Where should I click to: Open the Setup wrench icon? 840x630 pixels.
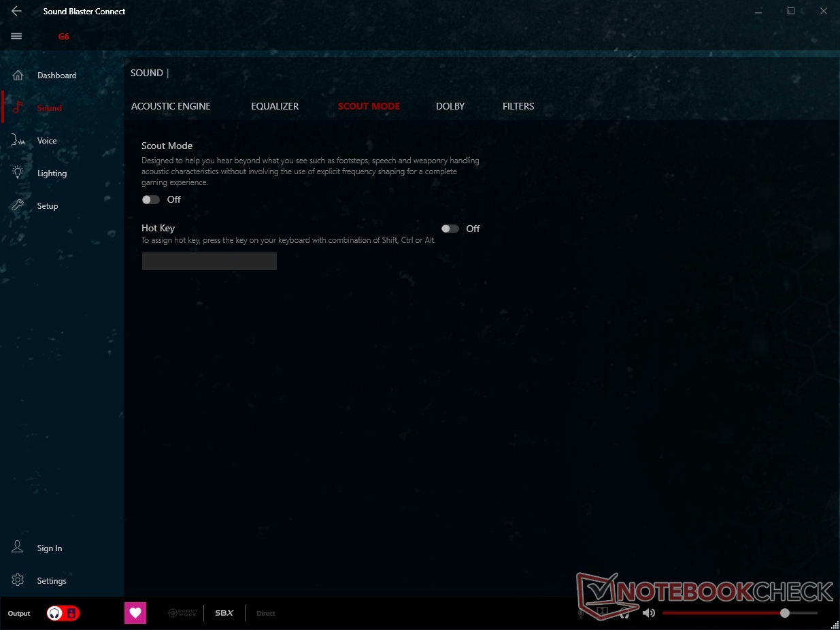click(x=18, y=205)
